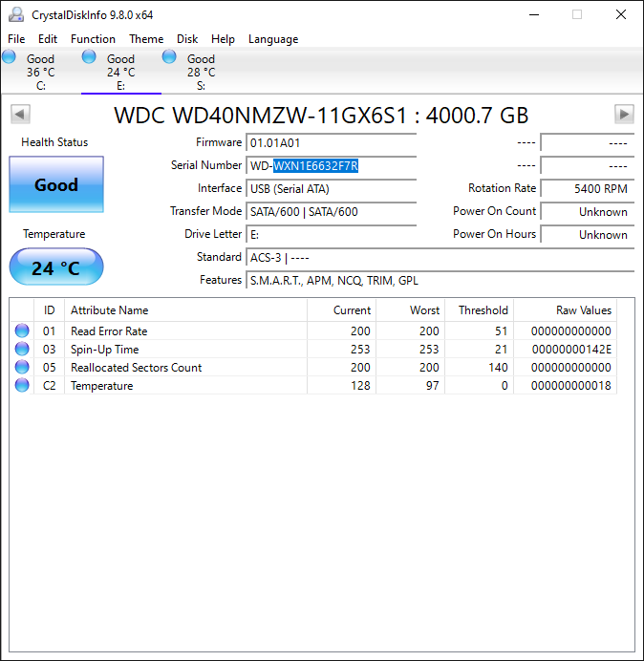Open the Help menu
The height and width of the screenshot is (661, 644).
[x=223, y=39]
